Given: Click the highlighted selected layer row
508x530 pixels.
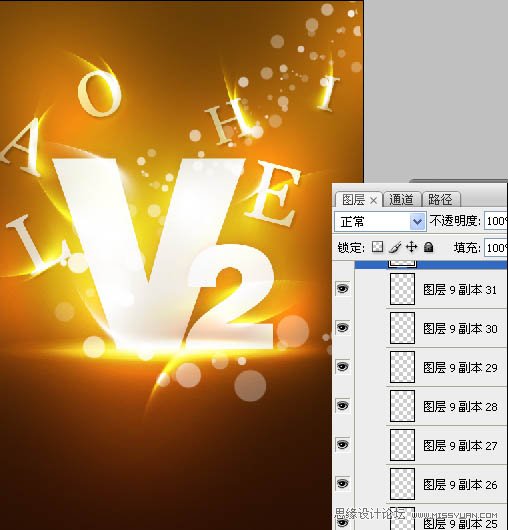Looking at the screenshot, I should pos(430,265).
